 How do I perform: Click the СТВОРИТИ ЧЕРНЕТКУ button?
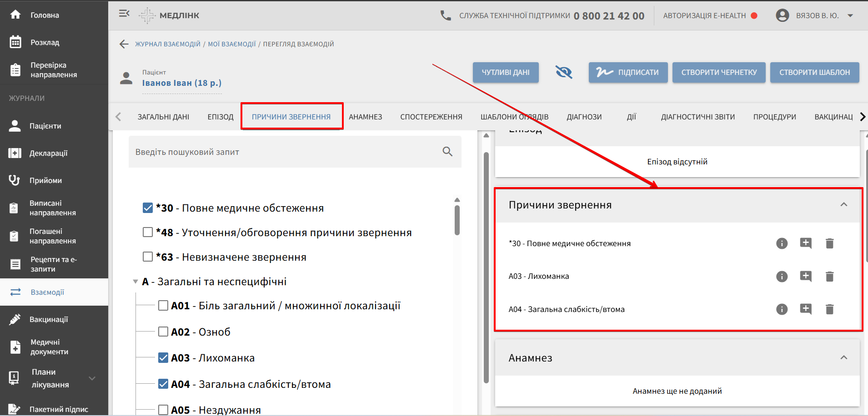click(718, 72)
